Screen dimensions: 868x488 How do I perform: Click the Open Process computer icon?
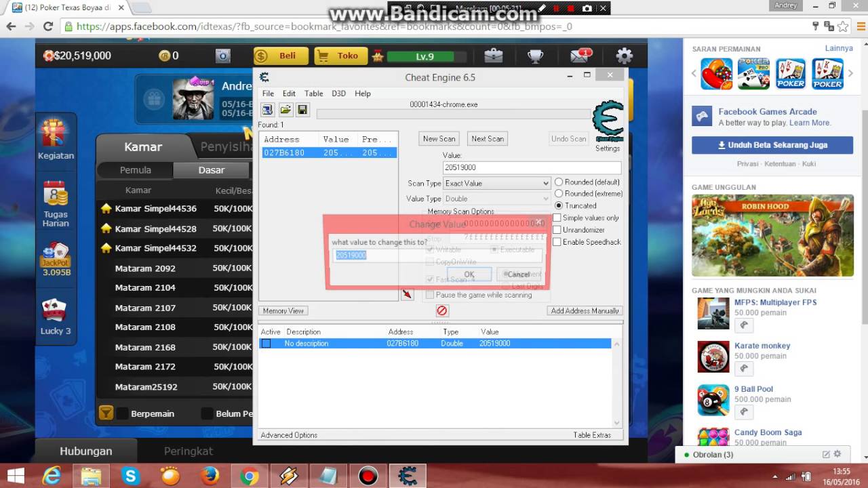[267, 110]
